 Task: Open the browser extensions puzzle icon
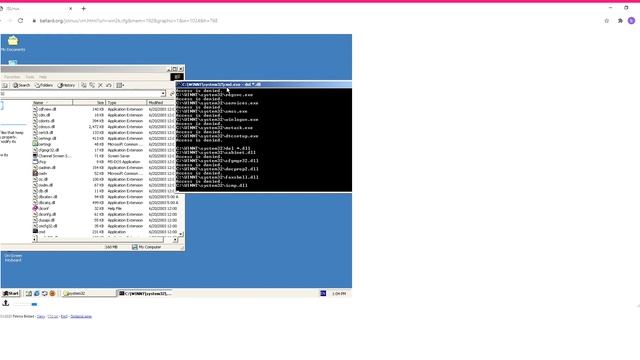(620, 20)
